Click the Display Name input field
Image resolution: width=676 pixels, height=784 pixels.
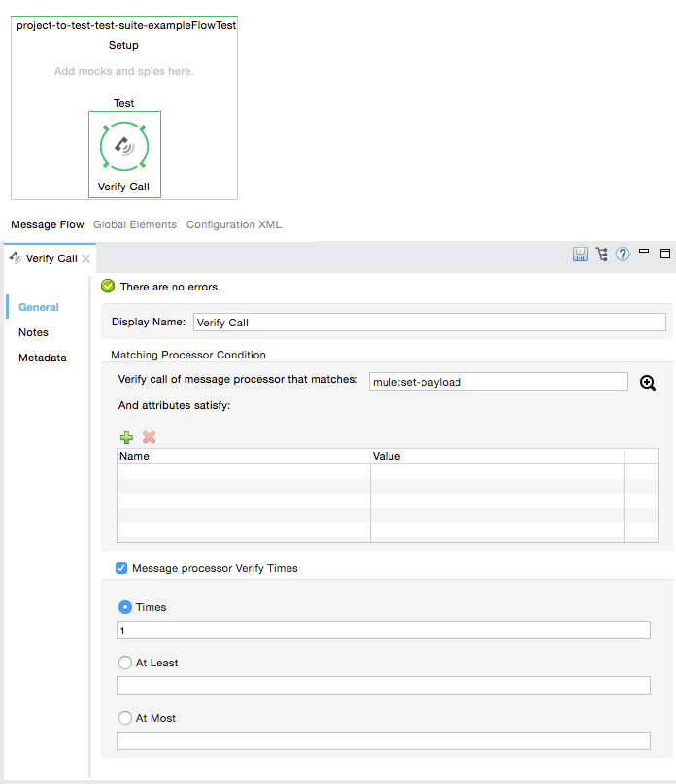[x=428, y=323]
